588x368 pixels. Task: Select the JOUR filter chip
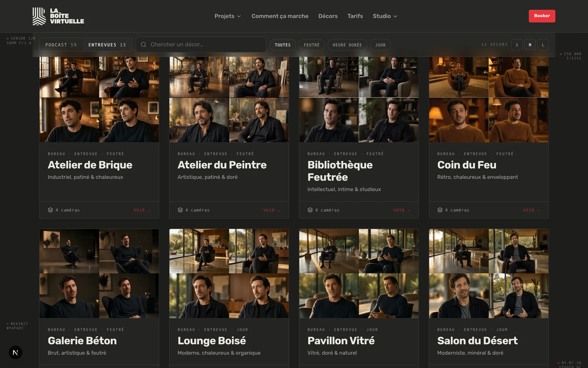point(380,45)
